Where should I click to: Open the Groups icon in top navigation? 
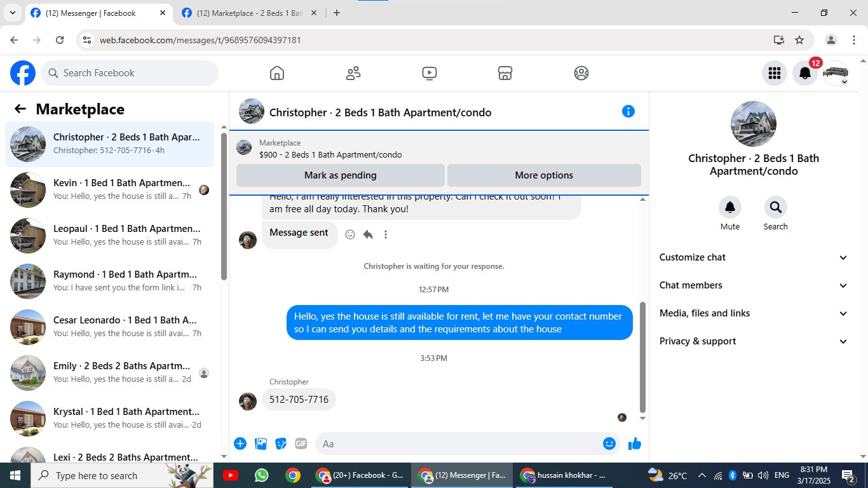point(581,73)
